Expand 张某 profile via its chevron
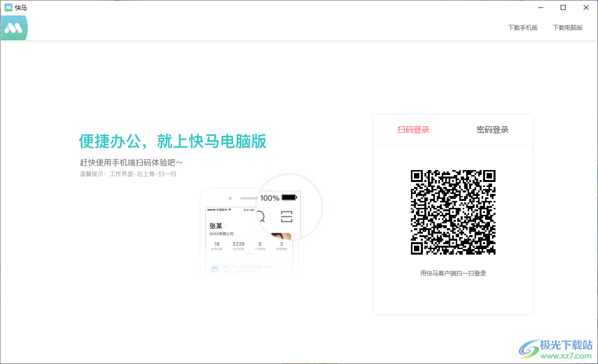Viewport: 598px width, 364px height. [x=226, y=226]
